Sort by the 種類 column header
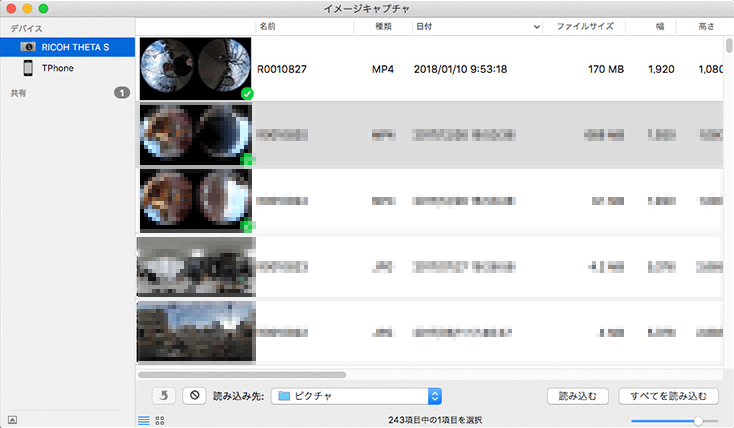 [x=383, y=27]
